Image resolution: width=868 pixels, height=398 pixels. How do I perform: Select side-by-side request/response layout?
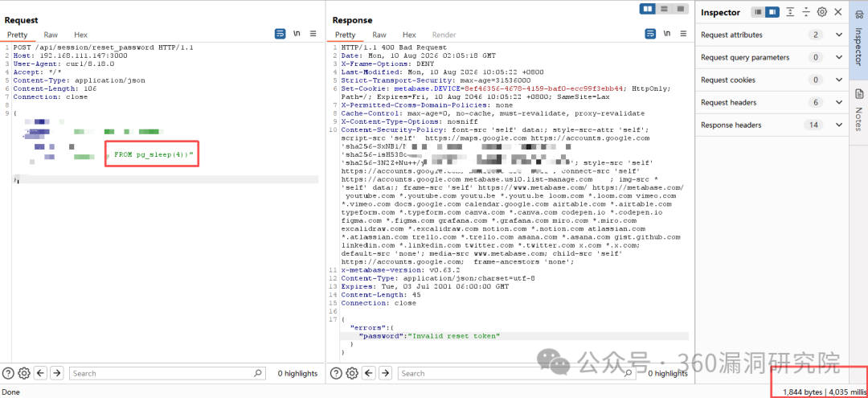pyautogui.click(x=648, y=8)
